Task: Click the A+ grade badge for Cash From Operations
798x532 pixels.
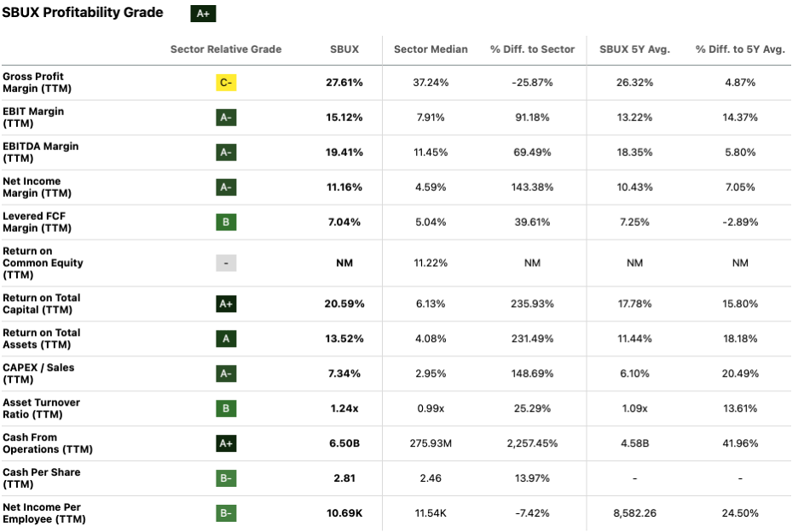Action: click(226, 443)
